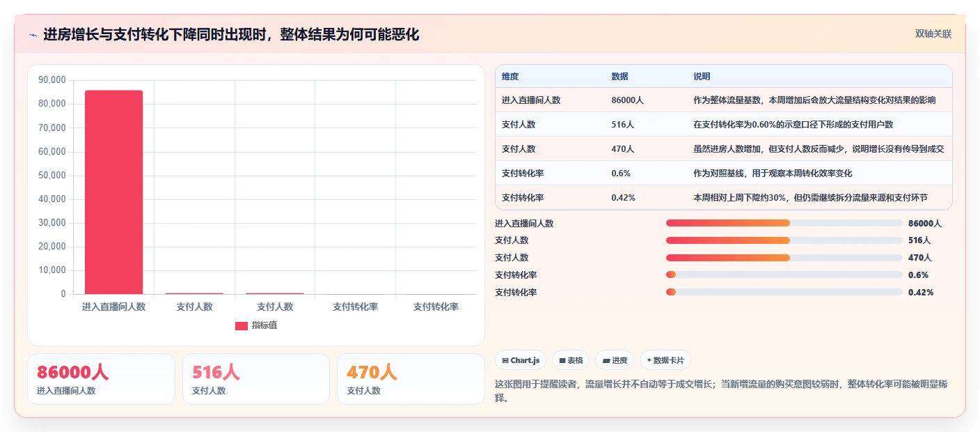
Task: Toggle the 指标值 legend color box
Action: click(241, 325)
